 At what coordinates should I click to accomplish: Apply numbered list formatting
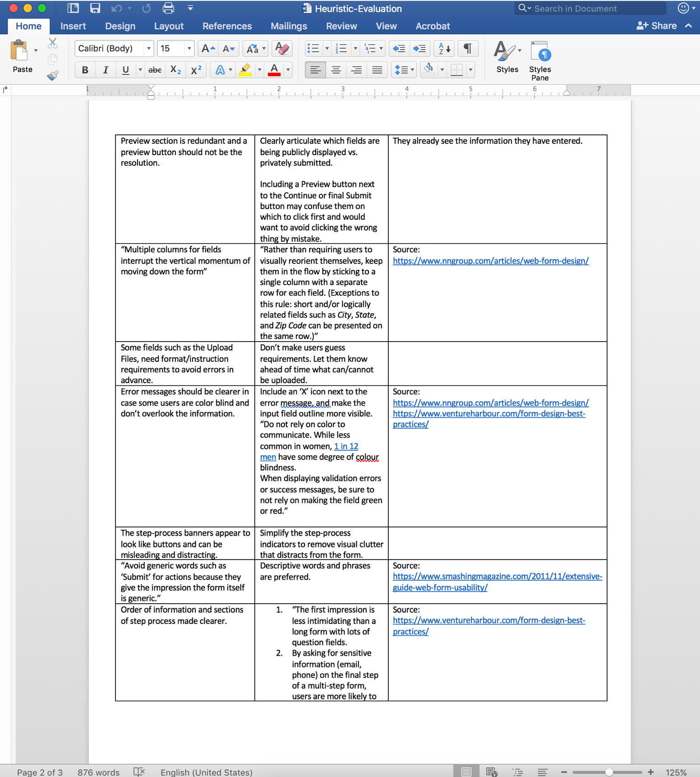(x=341, y=48)
